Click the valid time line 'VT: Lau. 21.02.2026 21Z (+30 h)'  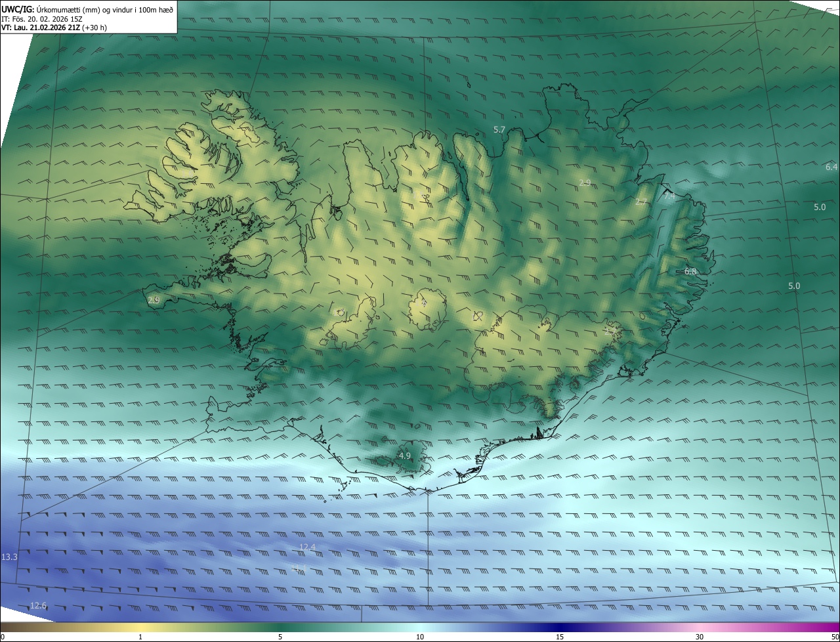[54, 28]
